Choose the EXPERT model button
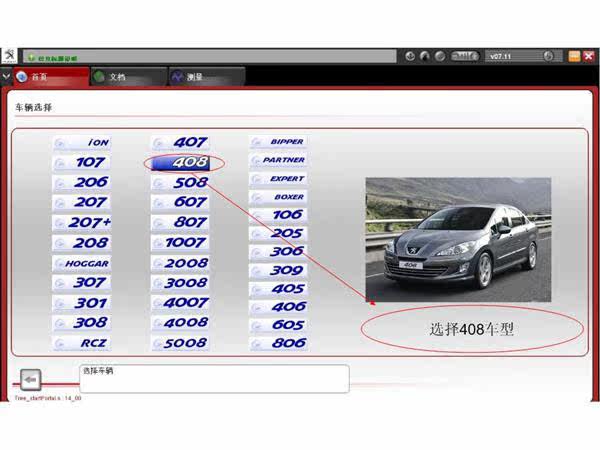The image size is (600, 450). point(278,179)
